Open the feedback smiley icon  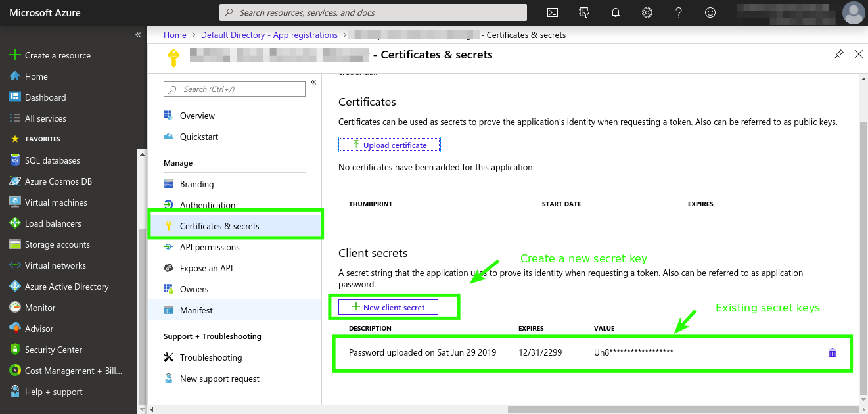point(710,12)
